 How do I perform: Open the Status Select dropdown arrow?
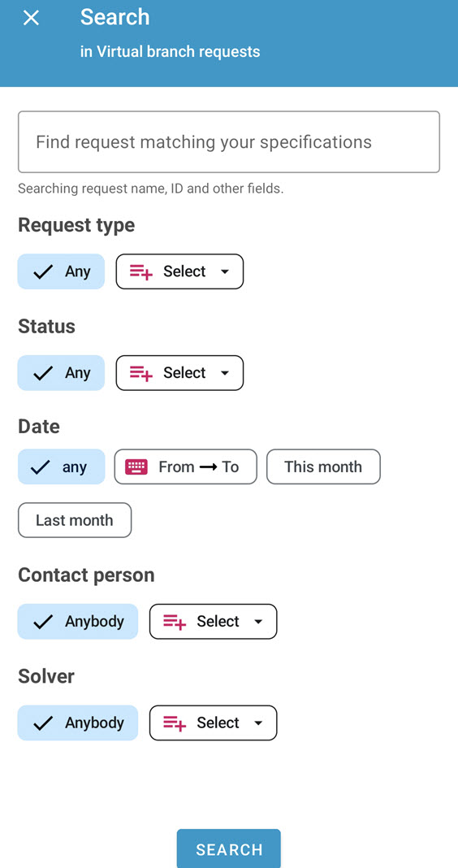click(x=225, y=373)
